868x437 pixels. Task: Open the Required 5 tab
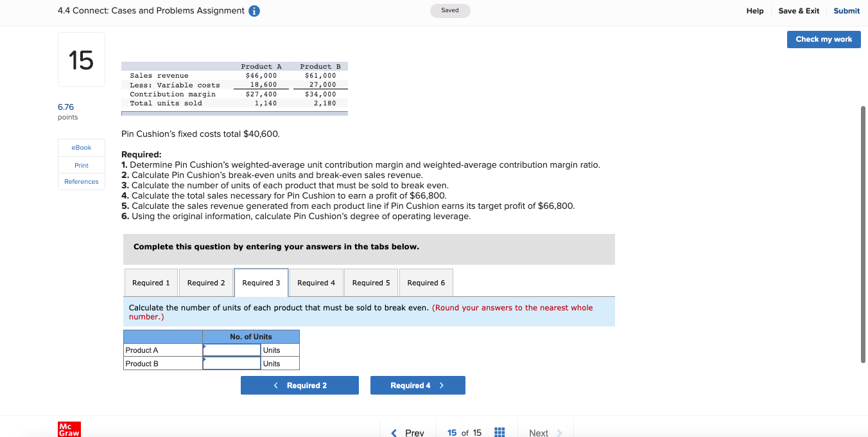(371, 282)
